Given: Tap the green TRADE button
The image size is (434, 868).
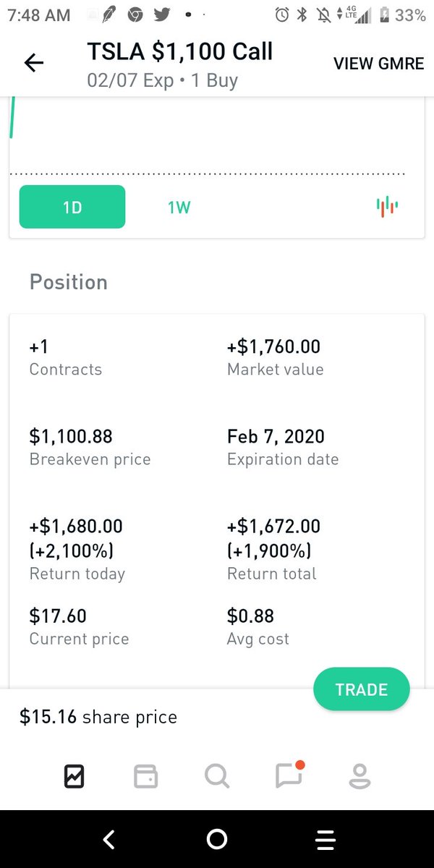Looking at the screenshot, I should (x=362, y=689).
